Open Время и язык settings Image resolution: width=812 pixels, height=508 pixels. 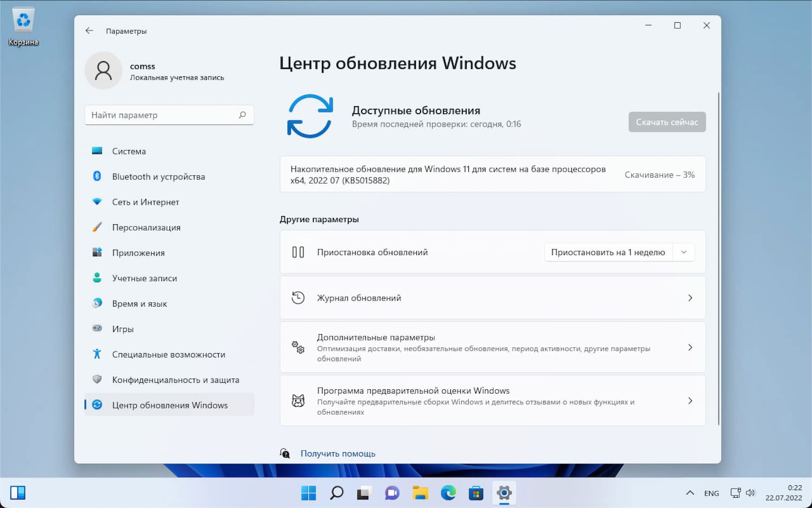tap(169, 304)
